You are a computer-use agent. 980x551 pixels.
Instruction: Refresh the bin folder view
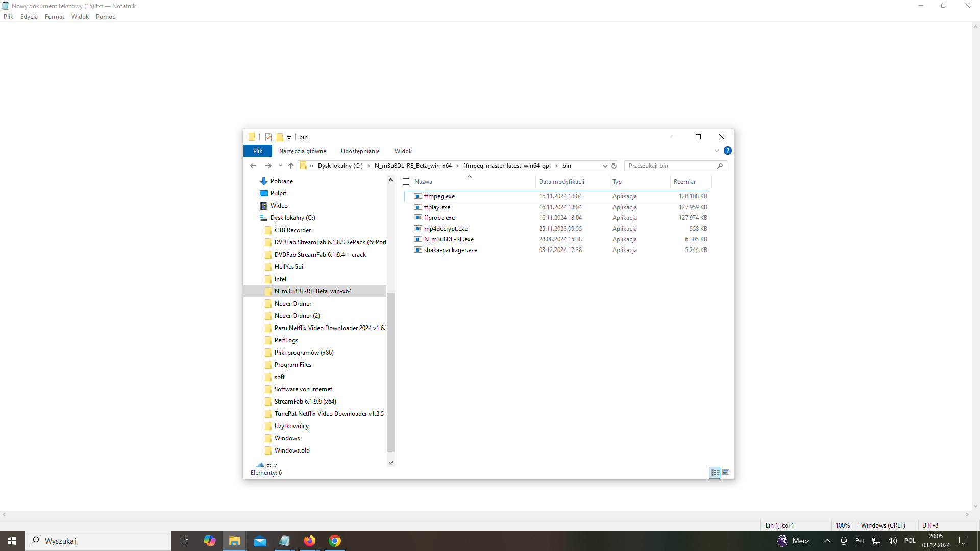click(x=614, y=166)
